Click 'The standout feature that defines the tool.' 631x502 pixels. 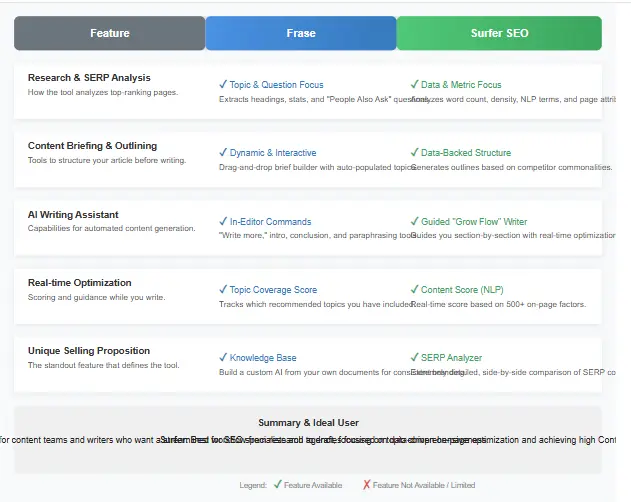pos(103,365)
